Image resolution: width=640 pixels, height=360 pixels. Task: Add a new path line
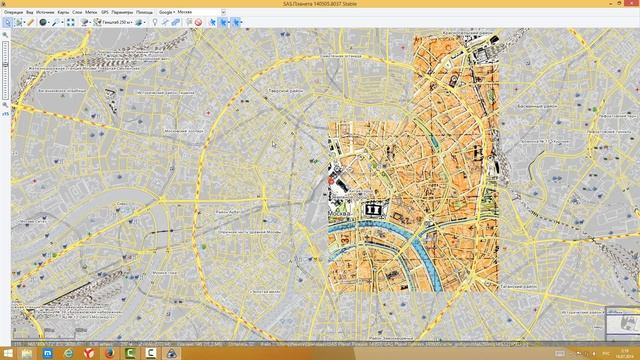[x=165, y=22]
